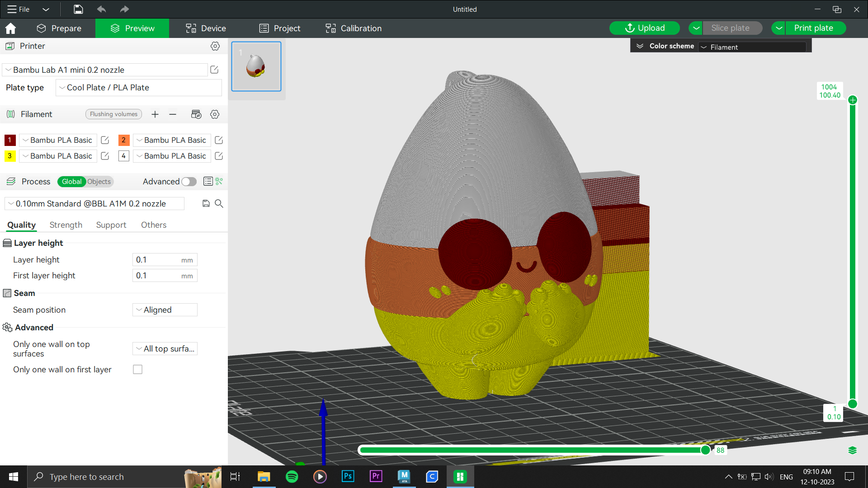Click the plate 1 thumbnail

256,66
